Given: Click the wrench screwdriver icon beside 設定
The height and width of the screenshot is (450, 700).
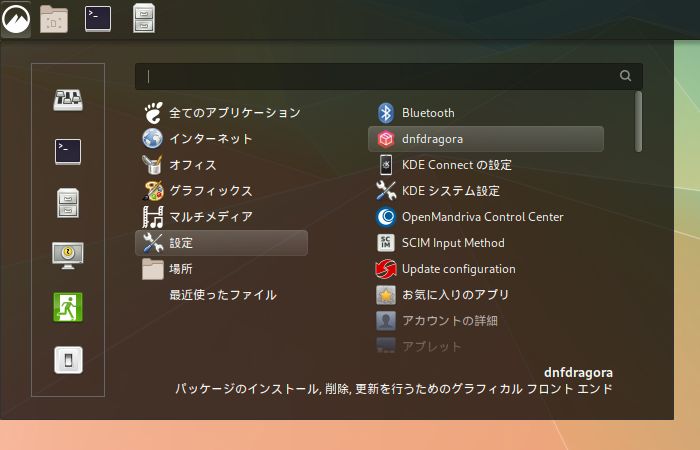Looking at the screenshot, I should tap(153, 242).
